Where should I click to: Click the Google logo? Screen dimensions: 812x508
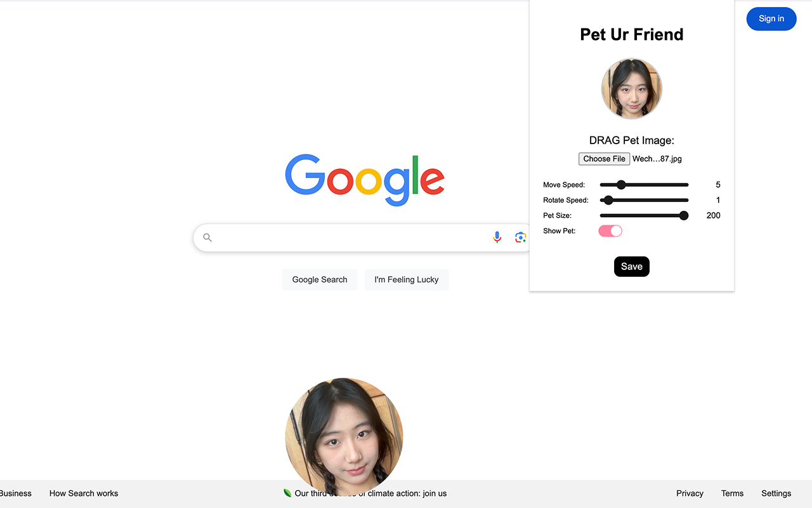(365, 180)
